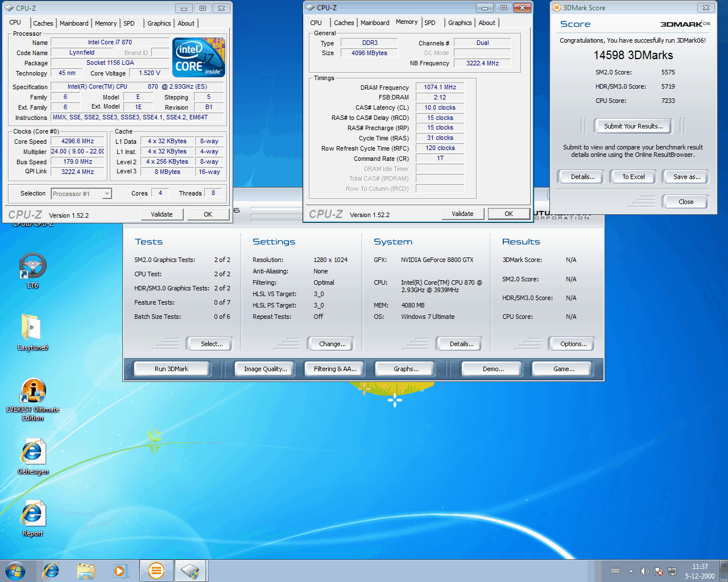Open Mainboard tab in left CPU-Z
728x582 pixels.
[x=74, y=23]
